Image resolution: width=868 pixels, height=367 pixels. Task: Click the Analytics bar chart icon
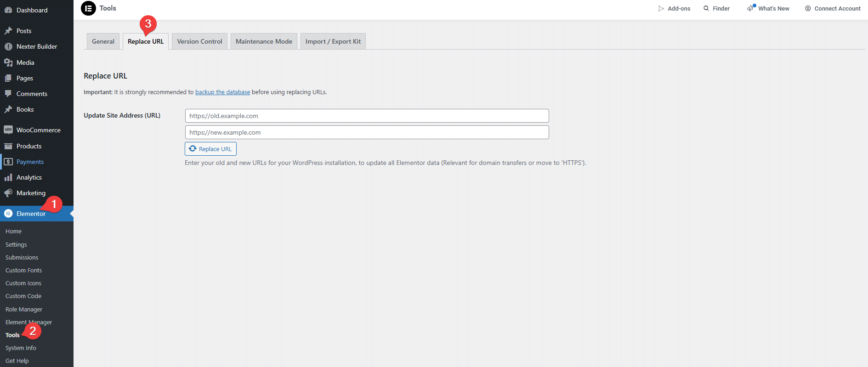click(8, 177)
